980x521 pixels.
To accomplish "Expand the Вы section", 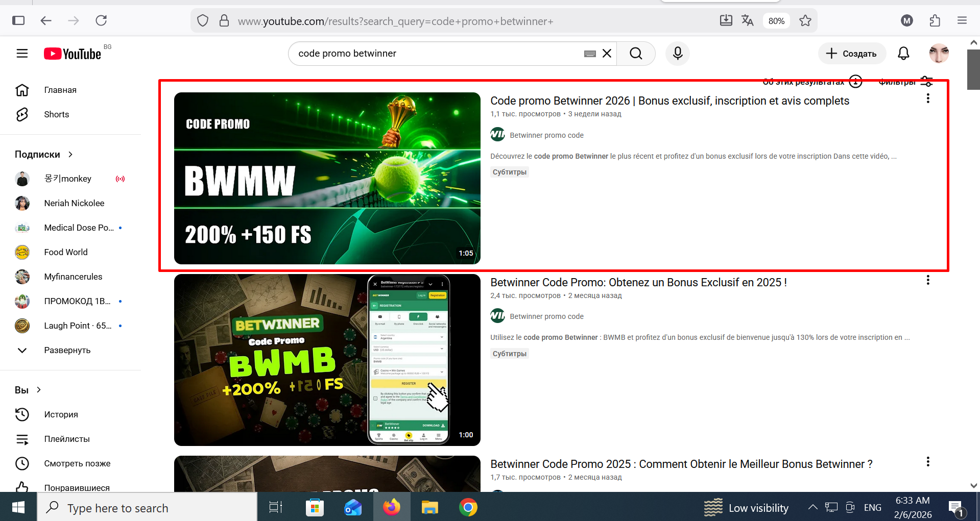I will tap(28, 390).
